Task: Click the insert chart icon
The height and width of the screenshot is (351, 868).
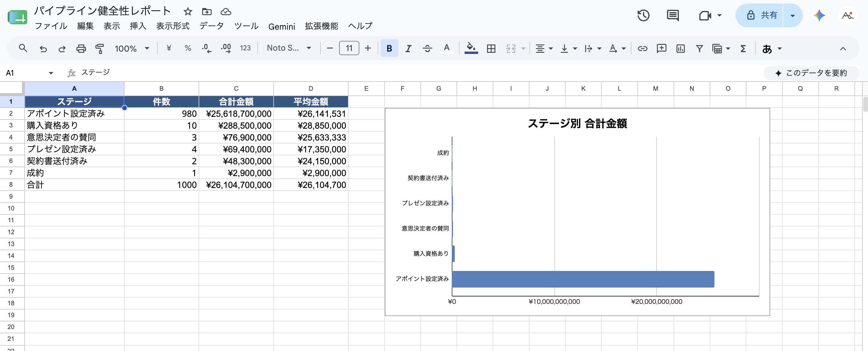Action: click(x=680, y=49)
